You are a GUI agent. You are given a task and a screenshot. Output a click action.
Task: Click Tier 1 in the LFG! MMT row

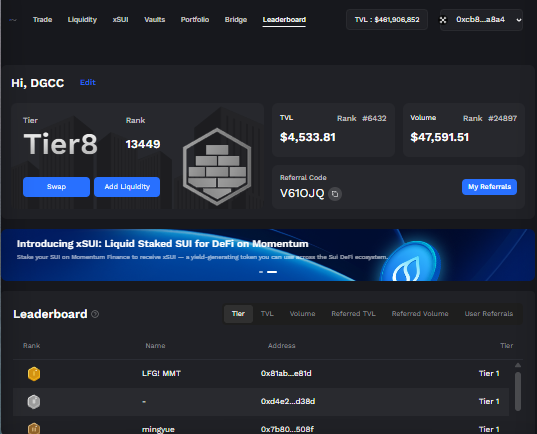[489, 373]
